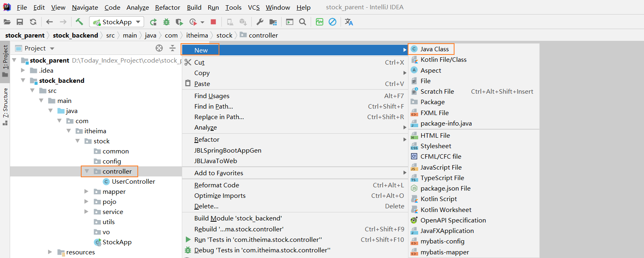The image size is (644, 258).
Task: Choose mybatis-mapper in the New submenu
Action: [474, 252]
